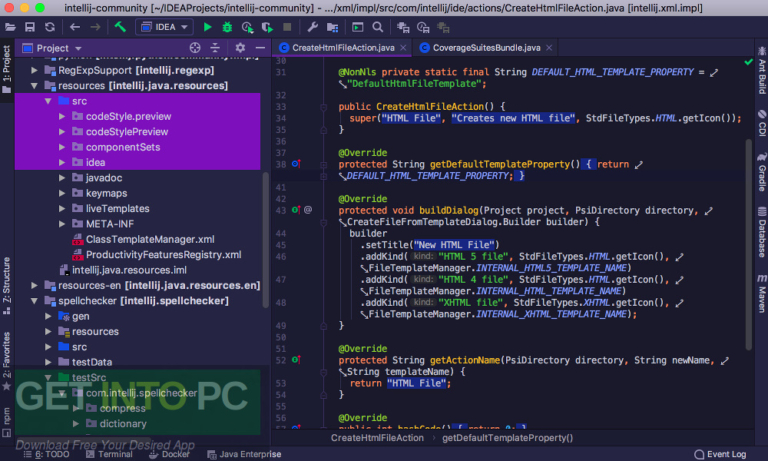Expand the javadoc folder
Screen dimensions: 768x461
point(62,178)
